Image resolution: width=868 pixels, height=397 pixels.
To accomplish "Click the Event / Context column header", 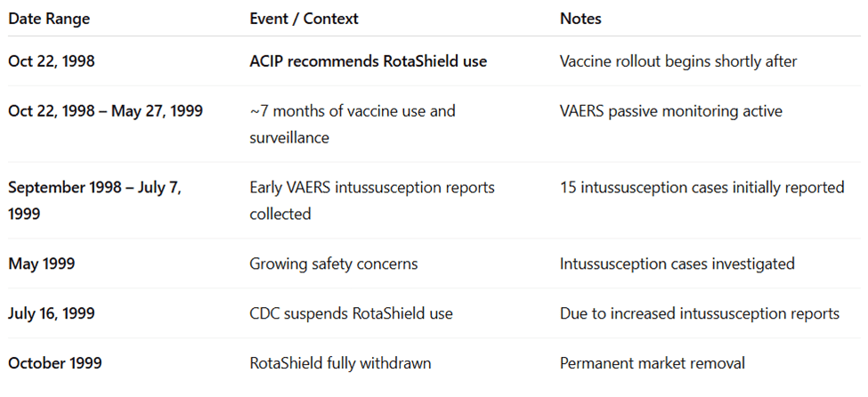I will coord(304,19).
